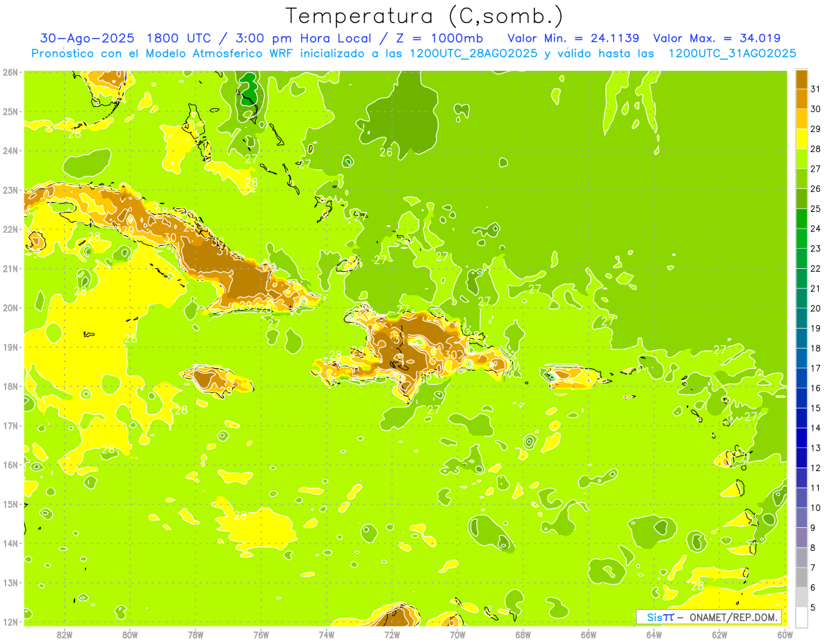Click the legend value 18
Screen dimensions: 834x644
(x=815, y=348)
